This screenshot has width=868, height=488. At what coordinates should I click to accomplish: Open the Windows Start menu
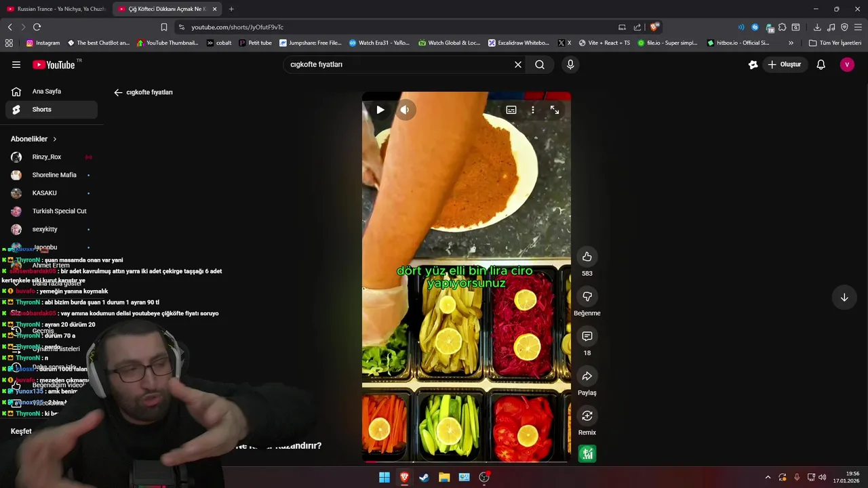384,477
